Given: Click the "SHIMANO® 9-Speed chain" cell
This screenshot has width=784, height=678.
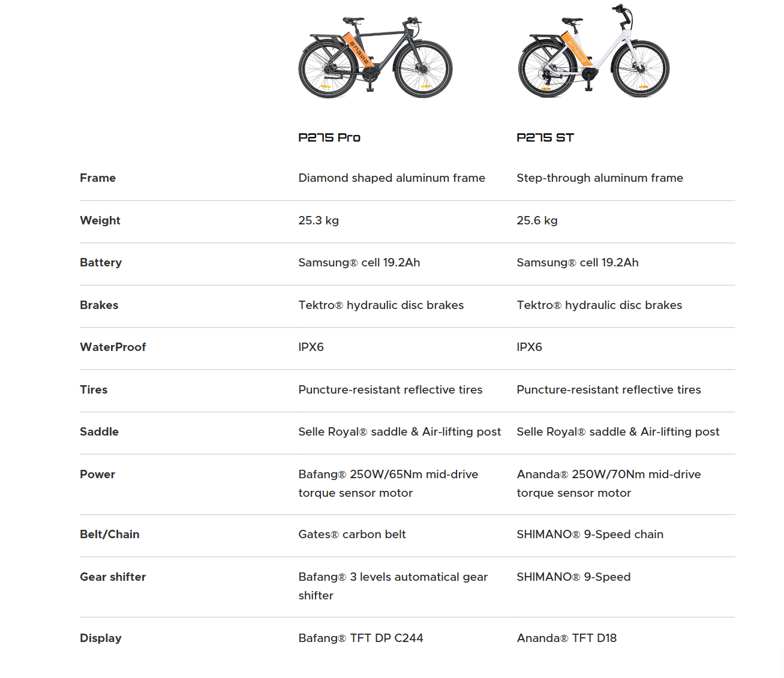Looking at the screenshot, I should tap(590, 535).
